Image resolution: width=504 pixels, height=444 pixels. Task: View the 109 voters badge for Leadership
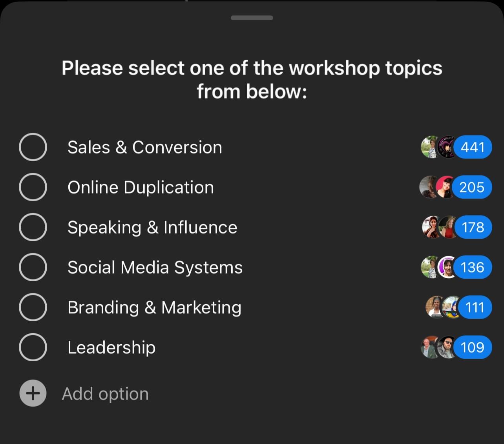tap(472, 347)
